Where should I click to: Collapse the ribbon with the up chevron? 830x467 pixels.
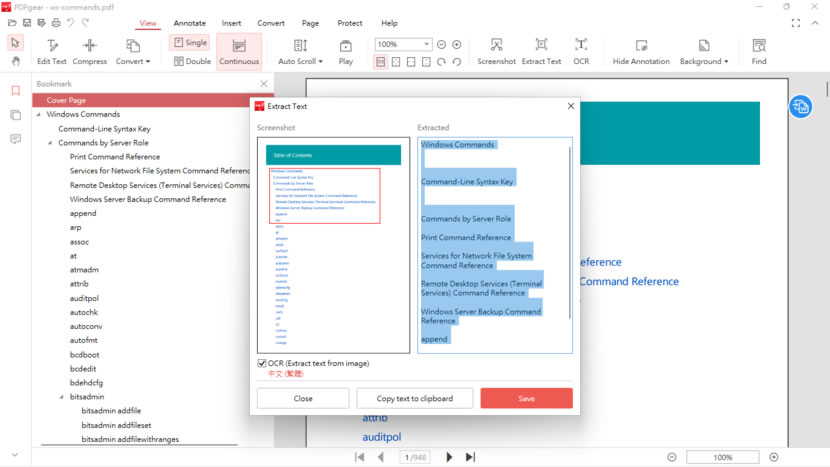point(815,23)
